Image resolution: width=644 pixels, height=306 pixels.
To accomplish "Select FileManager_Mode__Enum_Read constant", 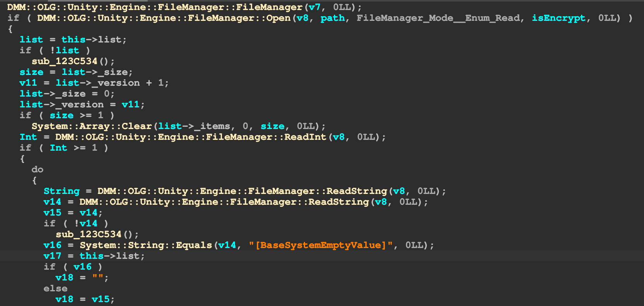I will click(x=438, y=18).
